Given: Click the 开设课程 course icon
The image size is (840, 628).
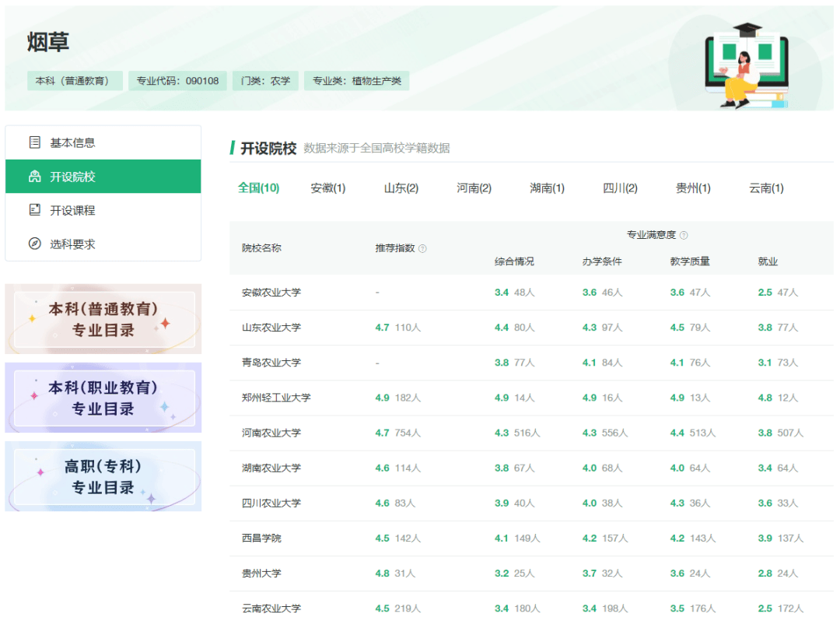Looking at the screenshot, I should coord(34,210).
